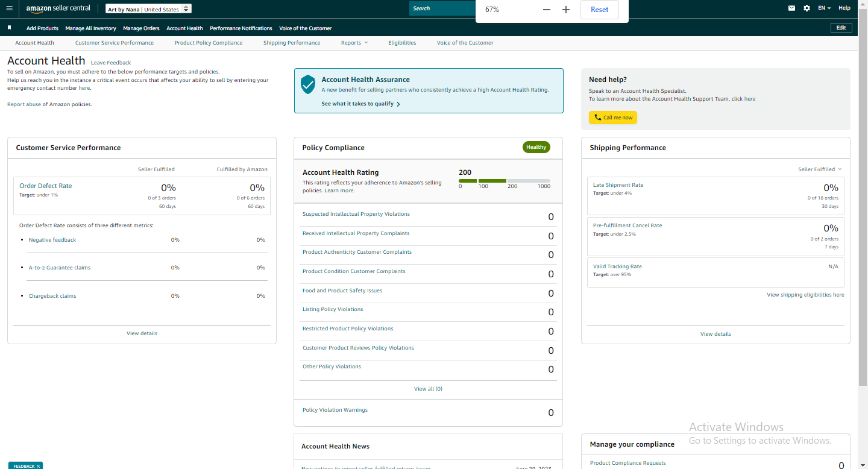This screenshot has height=469, width=868.
Task: Click the Leave Feedback link
Action: pos(111,63)
